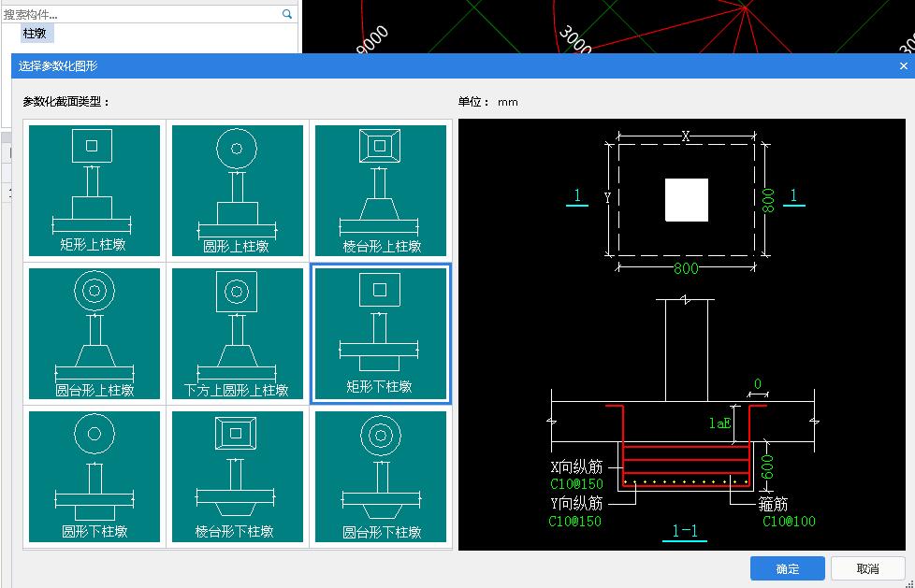Select the 圆形上柱墩 section type
The height and width of the screenshot is (588, 915).
(x=238, y=190)
